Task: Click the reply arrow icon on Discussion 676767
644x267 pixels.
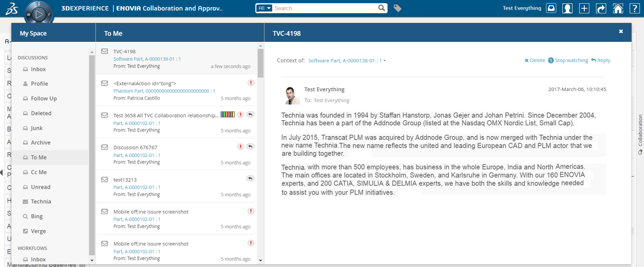Action: tap(250, 147)
